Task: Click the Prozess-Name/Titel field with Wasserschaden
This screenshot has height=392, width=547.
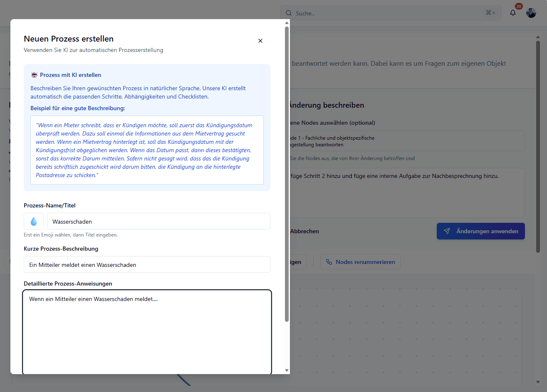Action: 158,222
